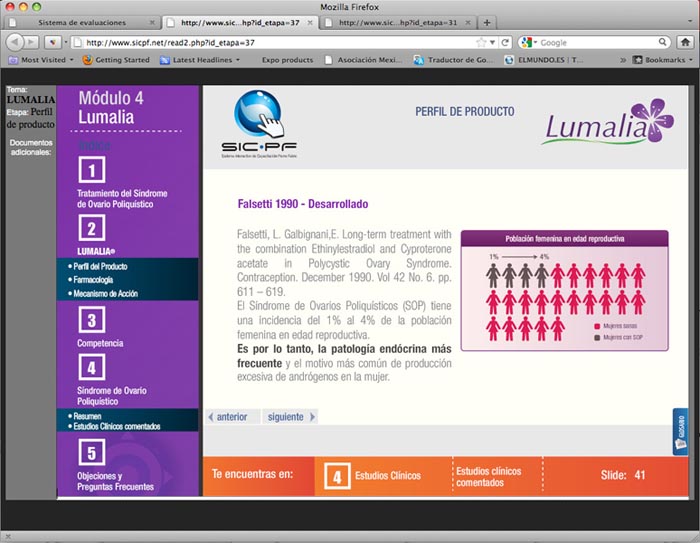This screenshot has height=543, width=700.
Task: Open Tratamiento del Síndrome de Ovario Poliquístico
Action: (122, 199)
